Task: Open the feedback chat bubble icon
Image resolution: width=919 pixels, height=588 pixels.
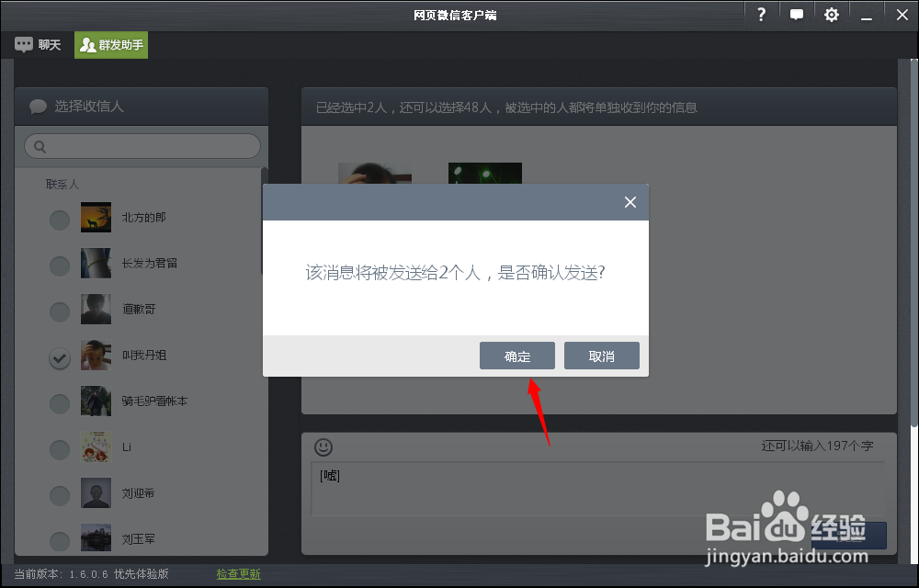Action: (796, 15)
